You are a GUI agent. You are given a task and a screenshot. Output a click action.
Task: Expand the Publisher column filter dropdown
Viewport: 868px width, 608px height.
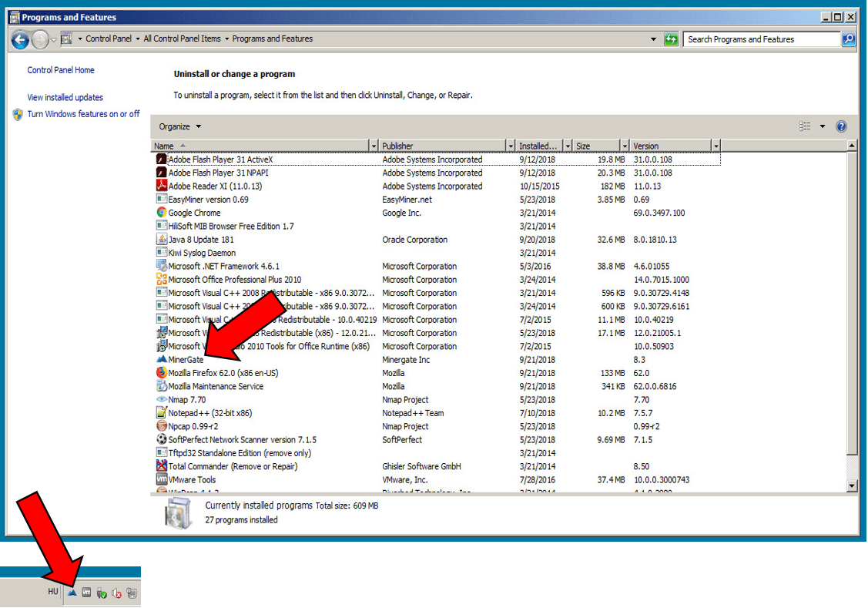pos(510,146)
